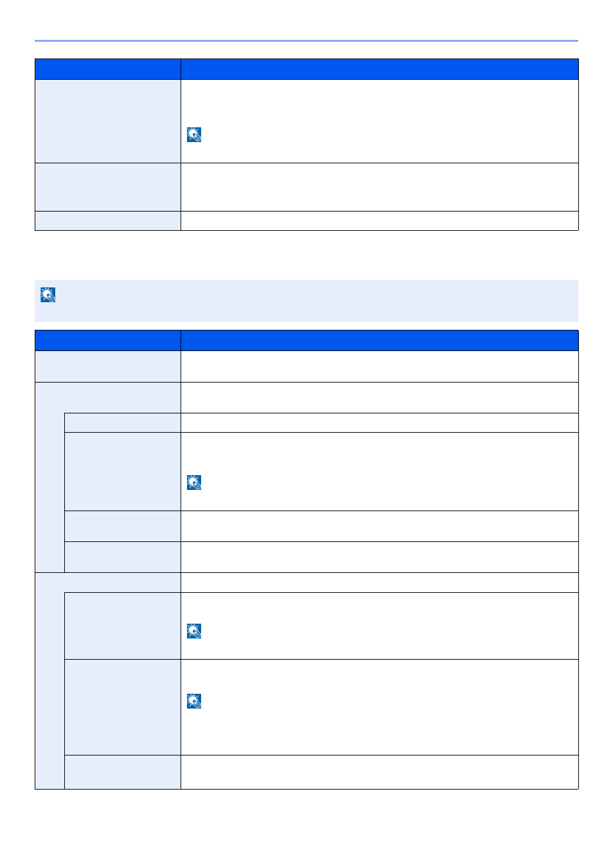This screenshot has height=868, width=613.
Task: Click the thin blue horizontal rule at the page top
Action: coord(306,41)
